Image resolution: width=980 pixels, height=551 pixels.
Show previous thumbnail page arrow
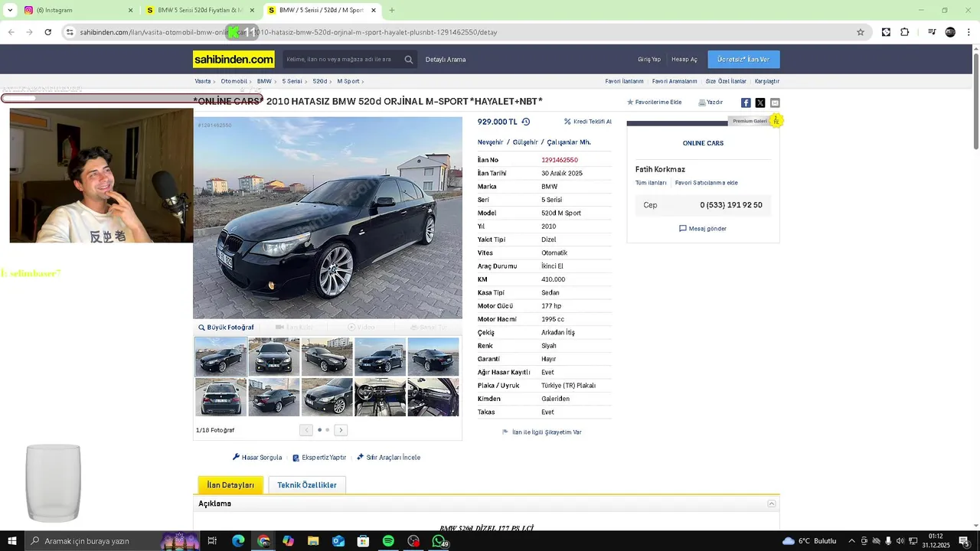click(x=306, y=430)
